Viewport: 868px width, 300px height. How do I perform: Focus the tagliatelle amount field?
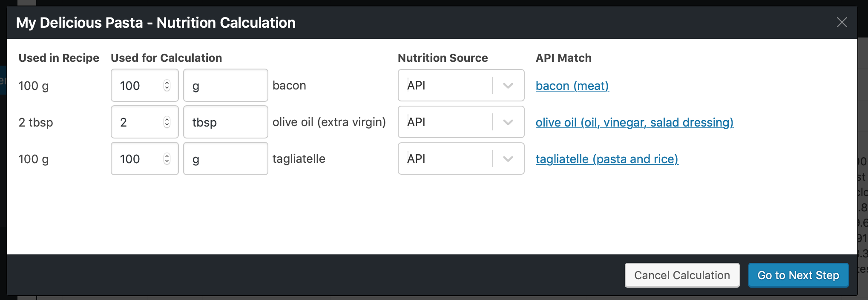click(136, 159)
